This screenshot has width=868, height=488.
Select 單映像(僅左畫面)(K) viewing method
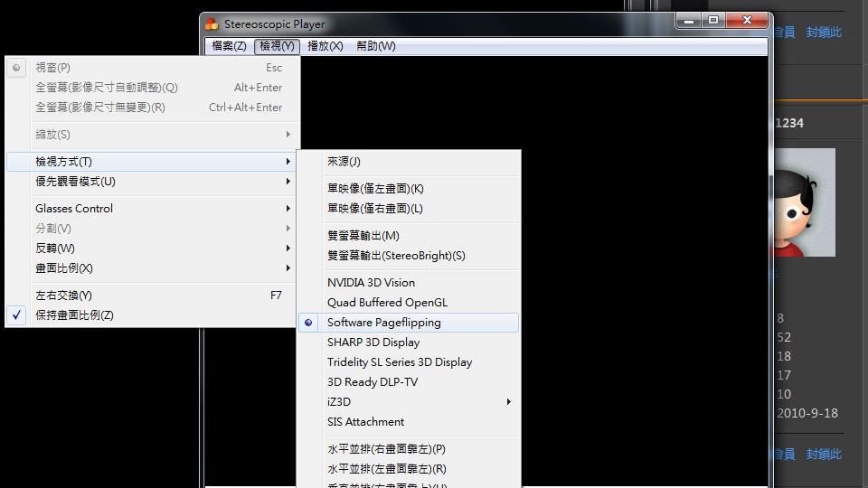[409, 189]
